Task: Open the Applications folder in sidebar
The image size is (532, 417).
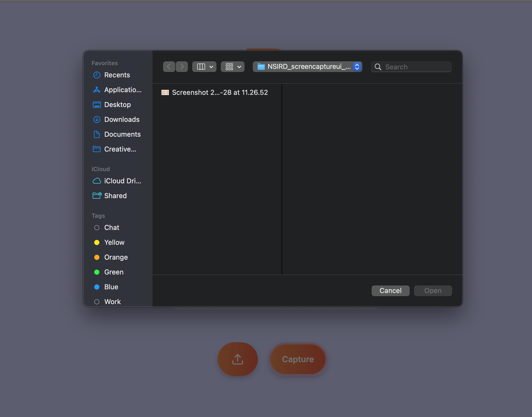Action: pyautogui.click(x=123, y=90)
